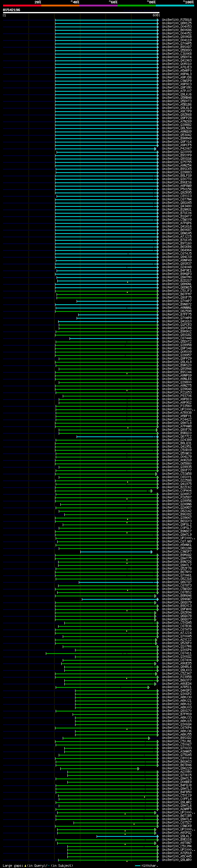This screenshot has height=868, width=197.
Task: Click the white query sequence bar
Action: (x=81, y=12)
